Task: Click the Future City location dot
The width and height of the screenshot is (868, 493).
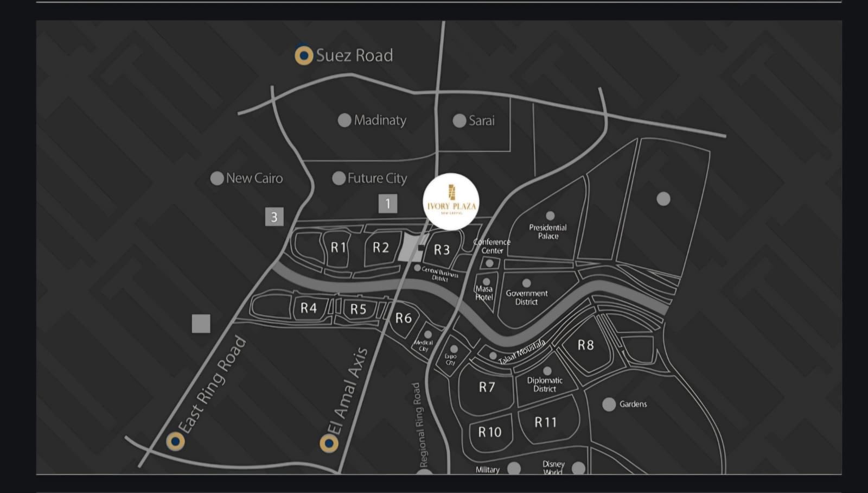Action: [x=339, y=178]
